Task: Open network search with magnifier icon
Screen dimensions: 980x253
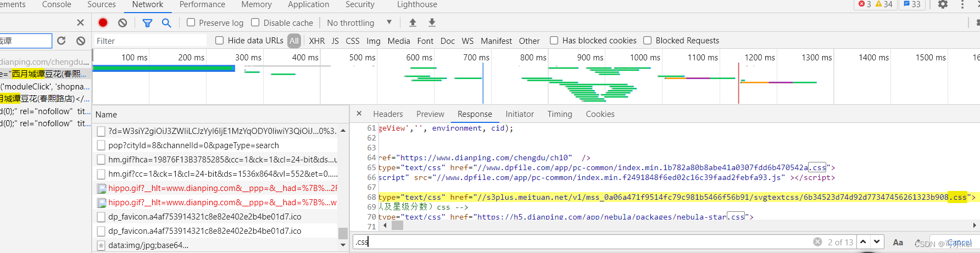Action: coord(166,23)
